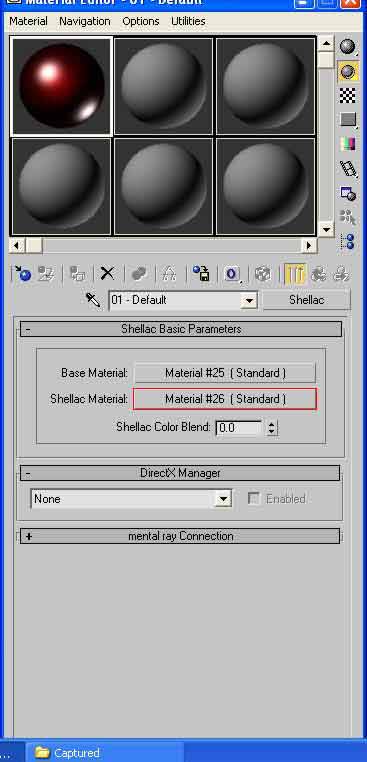Click Put Material to Scene icon
367x762 pixels.
(x=47, y=274)
